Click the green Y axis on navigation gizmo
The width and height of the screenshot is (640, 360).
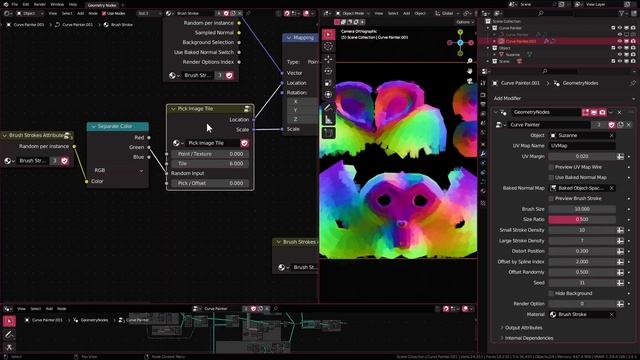click(x=460, y=32)
